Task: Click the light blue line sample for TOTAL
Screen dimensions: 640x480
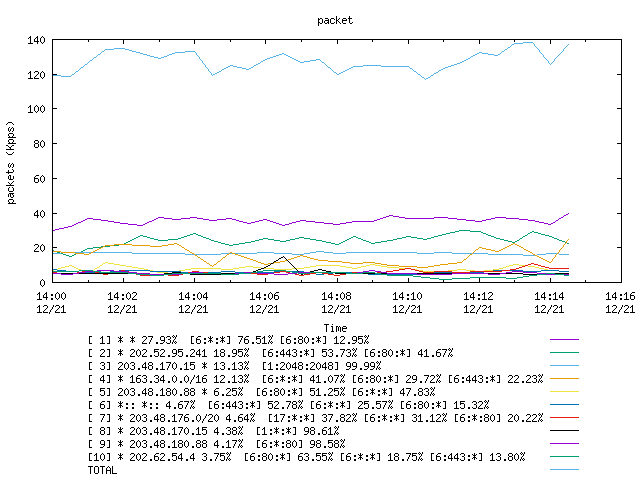Action: point(564,470)
